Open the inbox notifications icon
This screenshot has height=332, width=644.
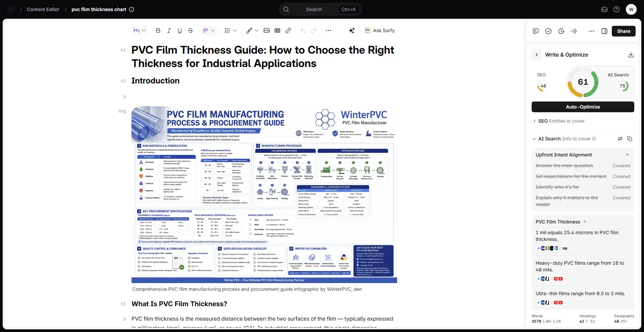[604, 9]
